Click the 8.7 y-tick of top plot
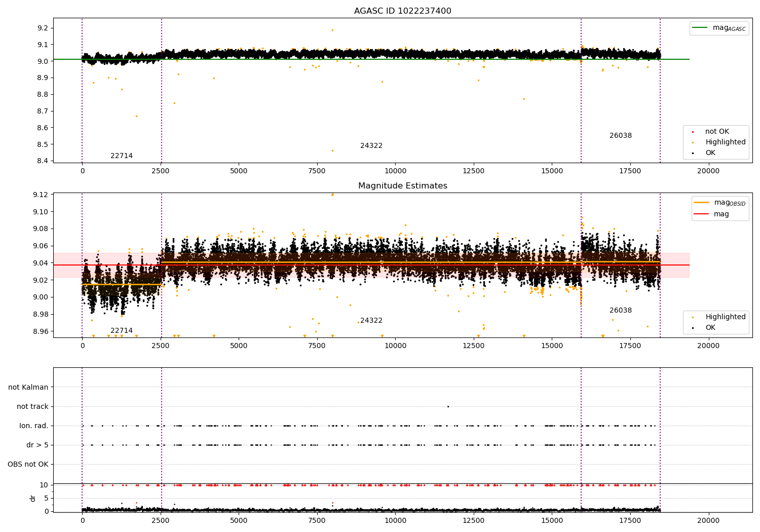The height and width of the screenshot is (532, 760). (x=43, y=111)
